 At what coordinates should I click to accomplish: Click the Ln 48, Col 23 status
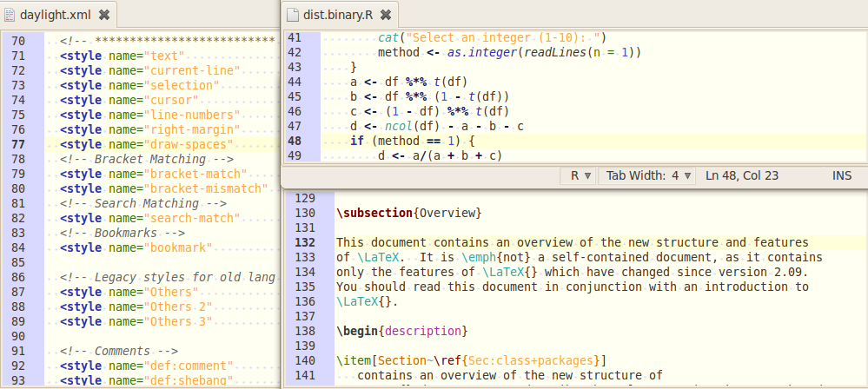[742, 176]
